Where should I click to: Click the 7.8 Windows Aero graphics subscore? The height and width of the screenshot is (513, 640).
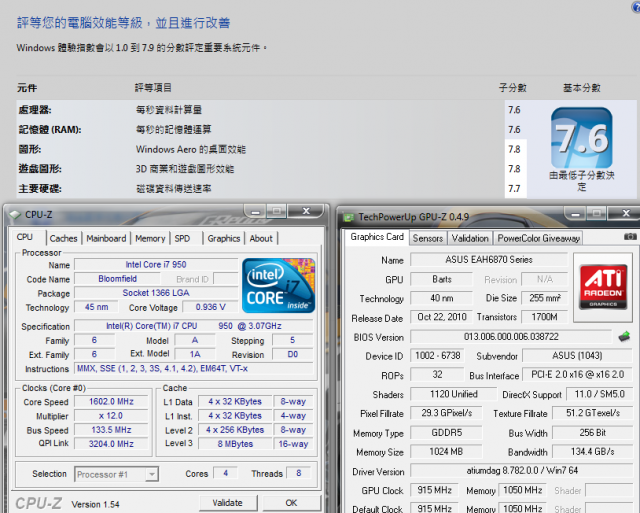(x=514, y=149)
